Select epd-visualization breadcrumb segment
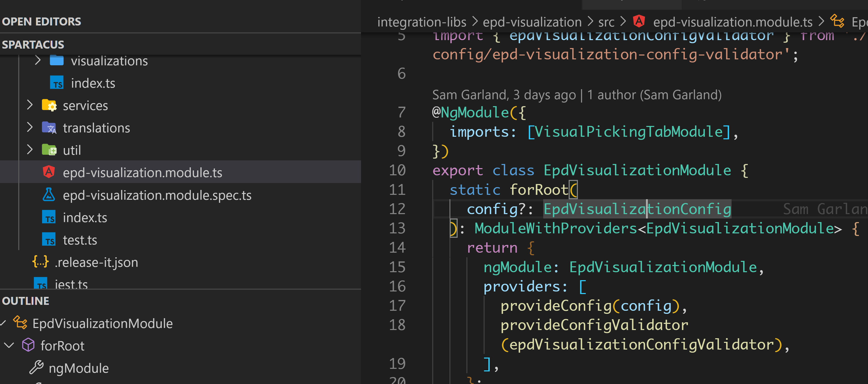868x384 pixels. 532,22
